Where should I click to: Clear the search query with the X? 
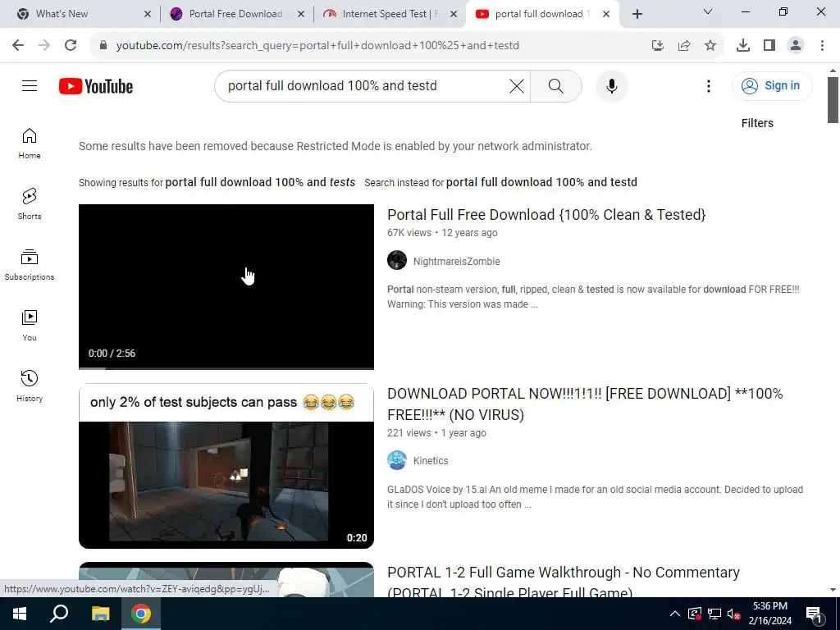(x=517, y=85)
